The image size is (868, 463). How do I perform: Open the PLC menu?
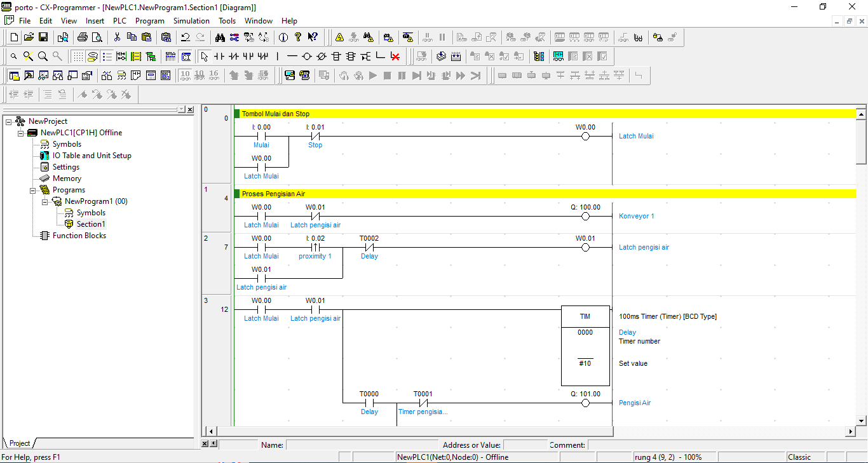pyautogui.click(x=119, y=21)
